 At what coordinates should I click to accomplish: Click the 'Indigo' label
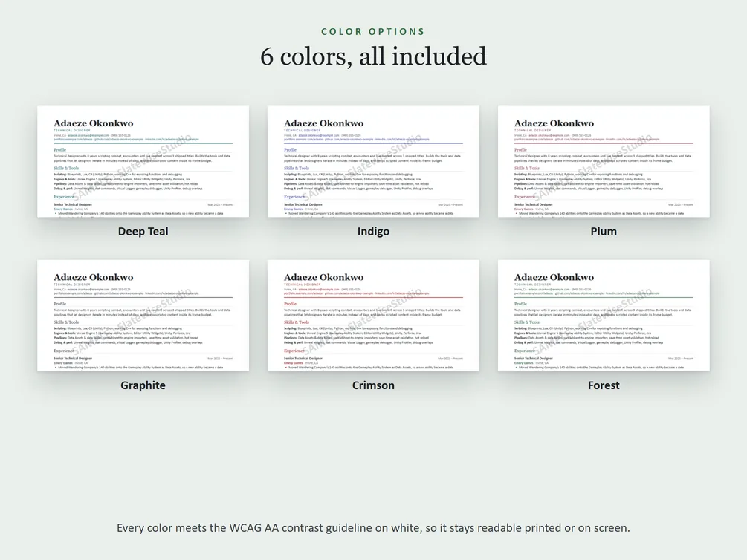click(373, 232)
